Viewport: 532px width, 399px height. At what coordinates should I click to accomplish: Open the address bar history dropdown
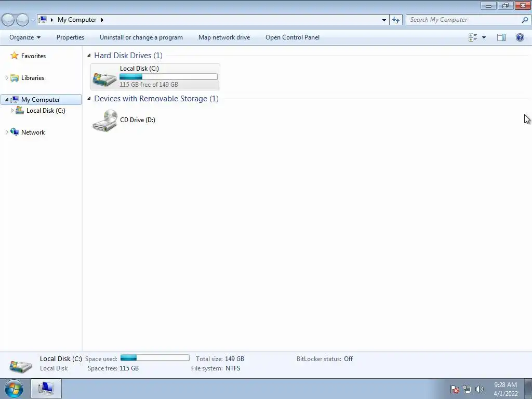(384, 20)
